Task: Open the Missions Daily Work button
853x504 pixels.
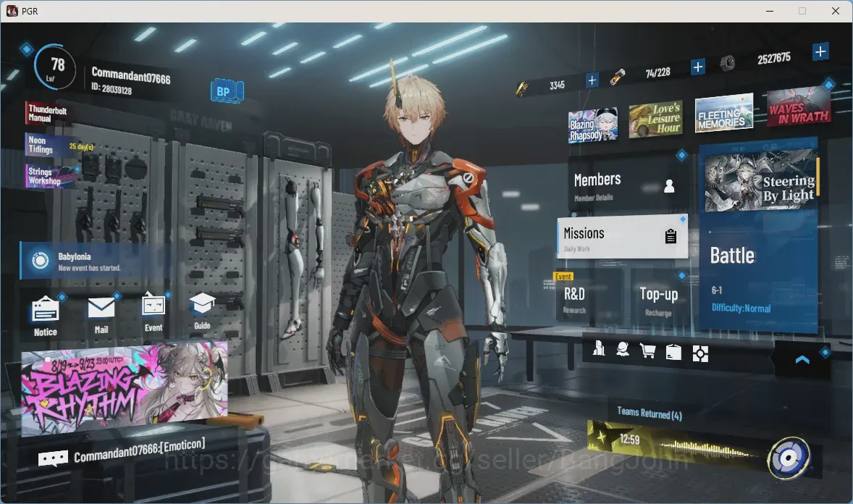Action: point(622,237)
